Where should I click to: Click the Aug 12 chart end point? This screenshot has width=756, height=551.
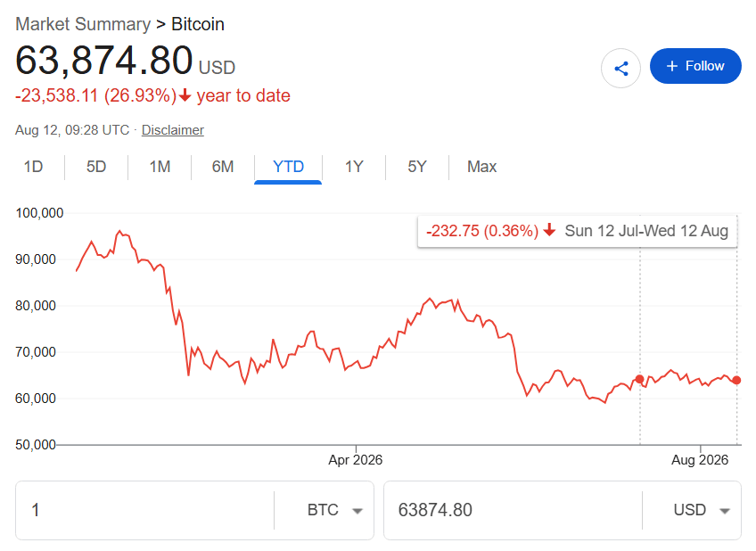tap(736, 381)
